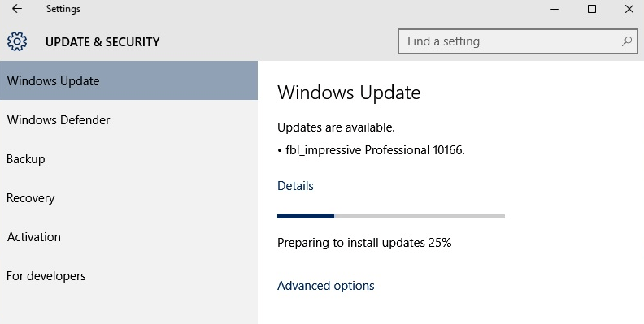The image size is (644, 324).
Task: Focus the Find a setting field
Action: coord(517,41)
